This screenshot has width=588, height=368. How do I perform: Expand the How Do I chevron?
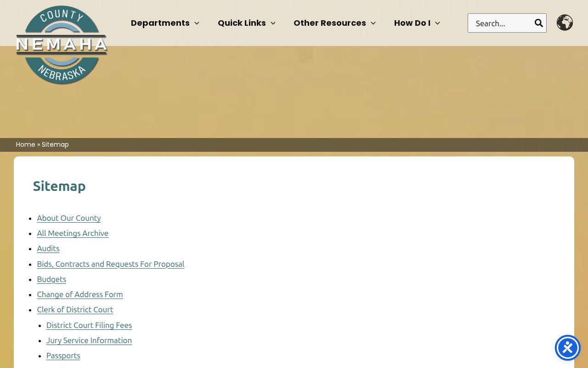tap(437, 23)
